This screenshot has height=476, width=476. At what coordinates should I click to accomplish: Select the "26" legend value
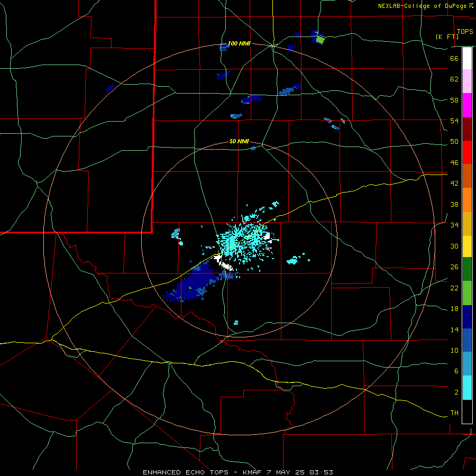454,267
